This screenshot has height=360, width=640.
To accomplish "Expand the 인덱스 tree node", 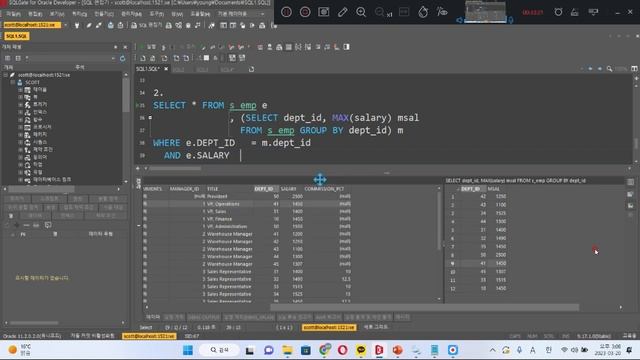I will pyautogui.click(x=20, y=112).
